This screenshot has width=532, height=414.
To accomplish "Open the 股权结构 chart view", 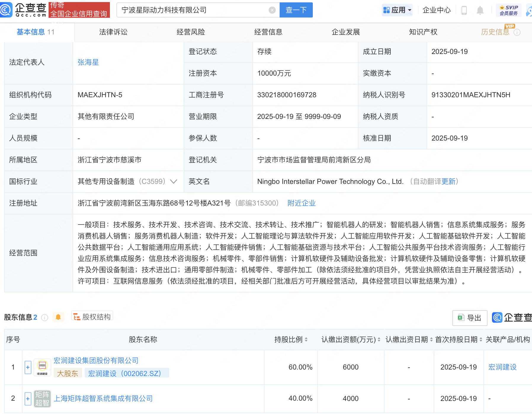I will point(92,317).
